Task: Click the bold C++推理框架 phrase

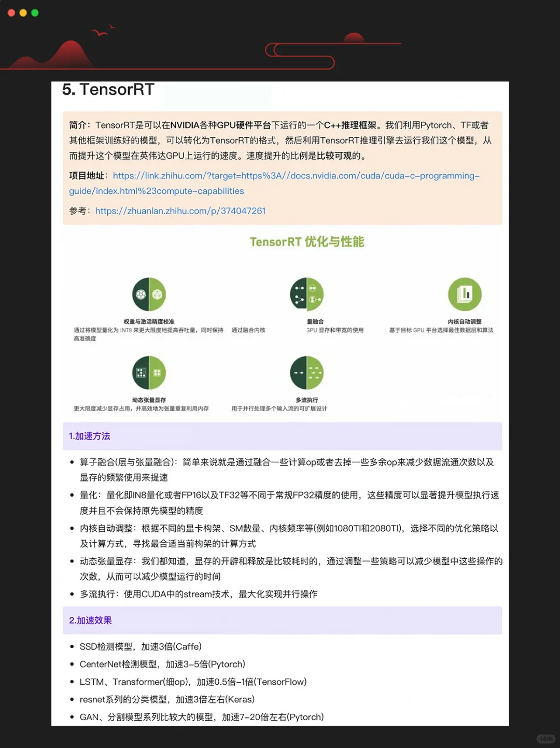Action: pos(350,125)
